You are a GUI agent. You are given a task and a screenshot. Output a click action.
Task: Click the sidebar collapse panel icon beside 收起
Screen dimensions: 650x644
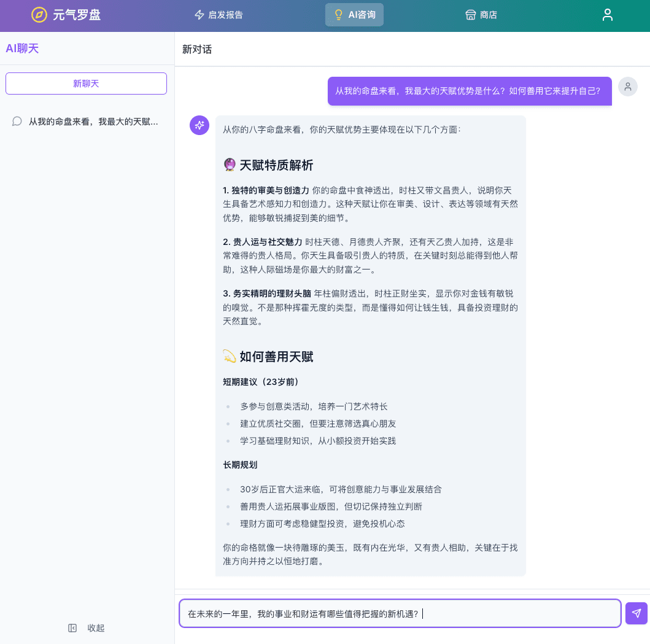(x=72, y=628)
